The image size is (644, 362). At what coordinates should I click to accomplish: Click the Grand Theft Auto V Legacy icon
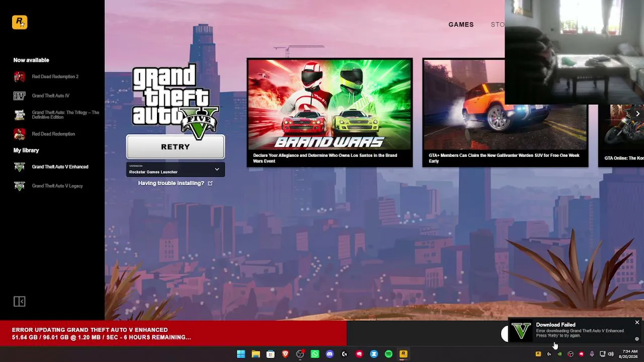[x=19, y=186]
